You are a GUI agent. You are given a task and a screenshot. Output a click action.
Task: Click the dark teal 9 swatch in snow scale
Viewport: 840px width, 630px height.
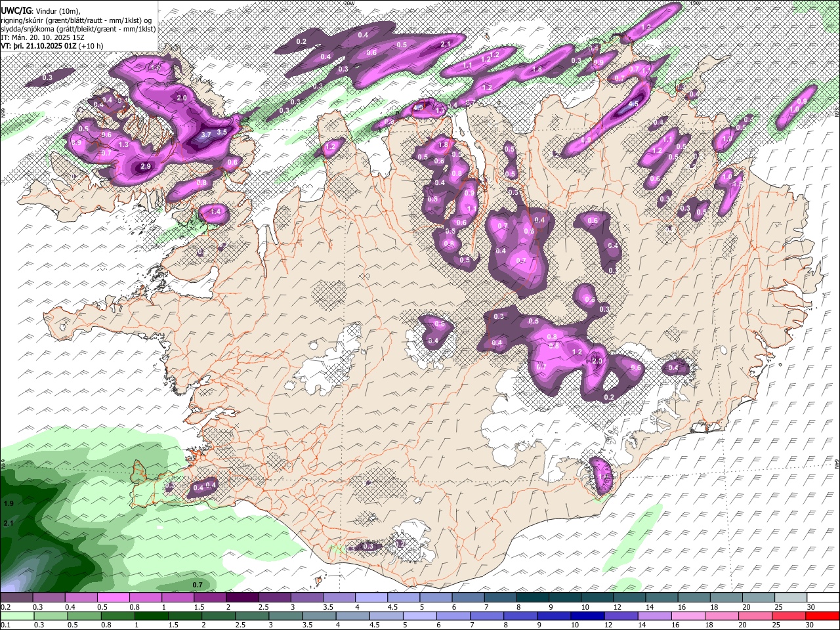click(x=564, y=598)
